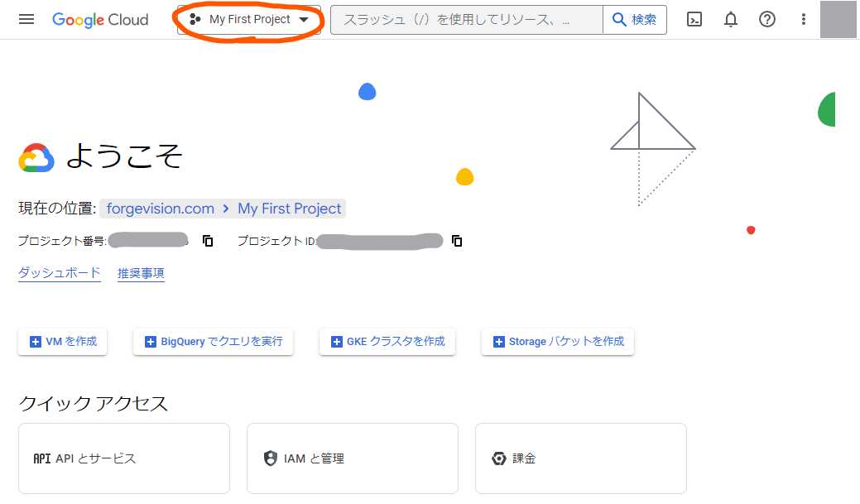Open the ダッシュボード link
Image resolution: width=860 pixels, height=504 pixels.
coord(59,273)
